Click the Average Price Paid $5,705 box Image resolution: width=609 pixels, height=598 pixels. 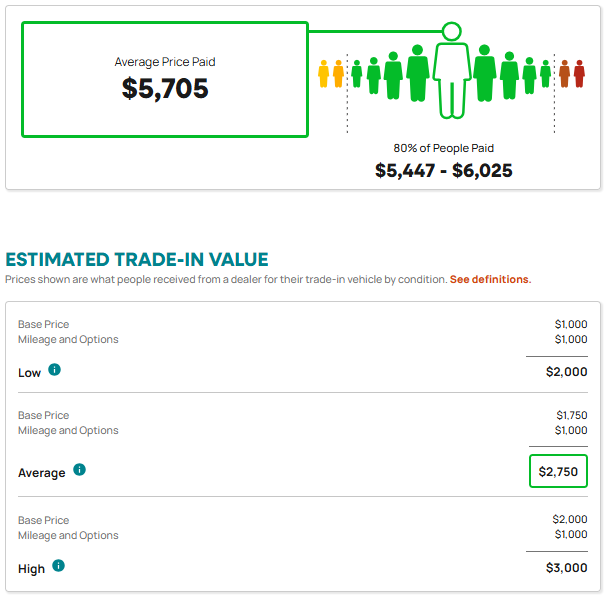pos(165,80)
